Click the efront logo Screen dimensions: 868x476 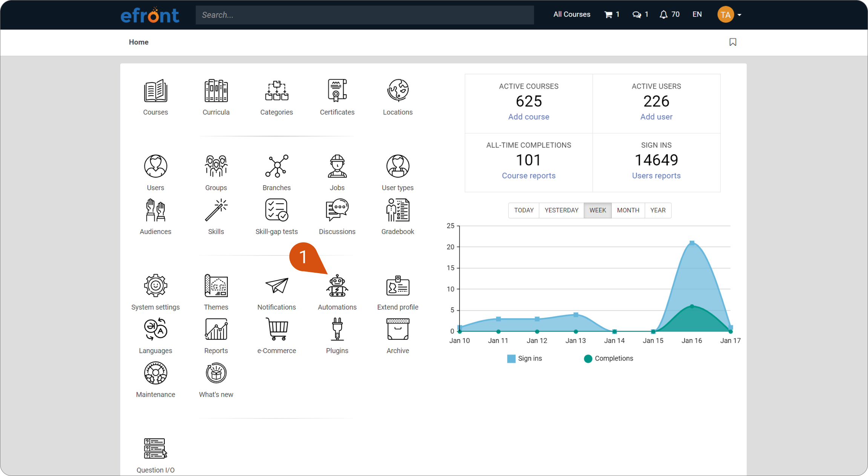click(150, 15)
